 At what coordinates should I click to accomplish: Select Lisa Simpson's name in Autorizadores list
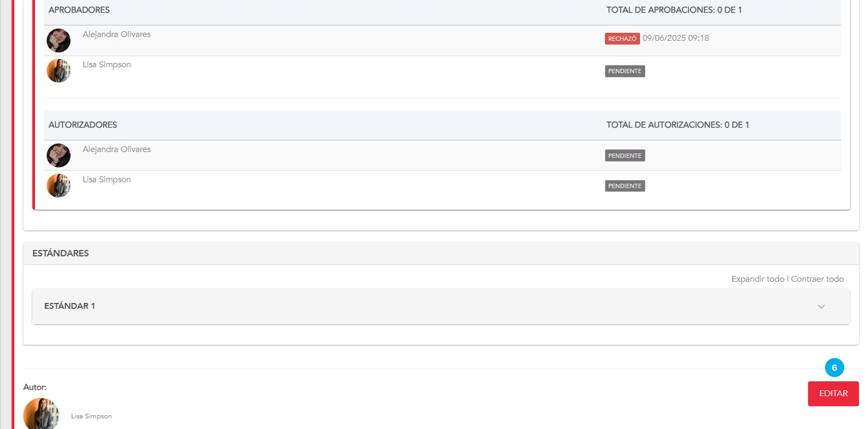click(107, 180)
